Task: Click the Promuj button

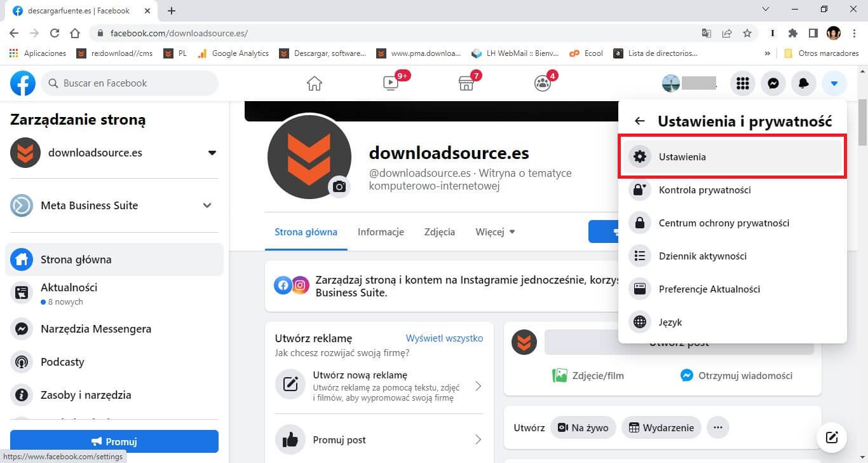Action: click(x=114, y=441)
